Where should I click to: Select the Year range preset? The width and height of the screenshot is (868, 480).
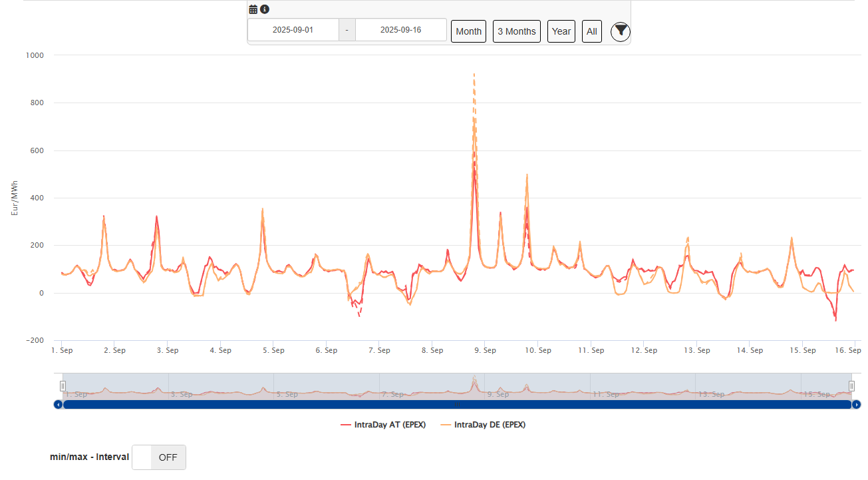[561, 31]
